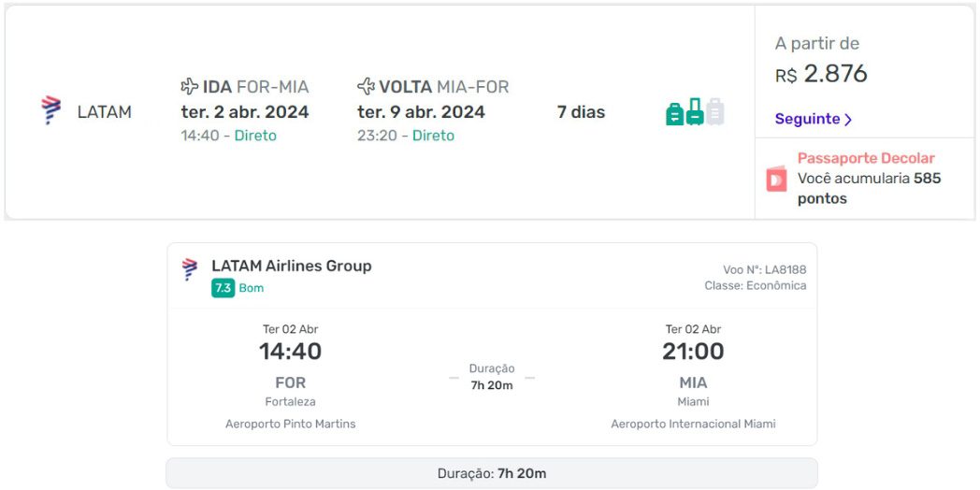The image size is (980, 490).
Task: Click the Seguinte link
Action: coord(808,119)
